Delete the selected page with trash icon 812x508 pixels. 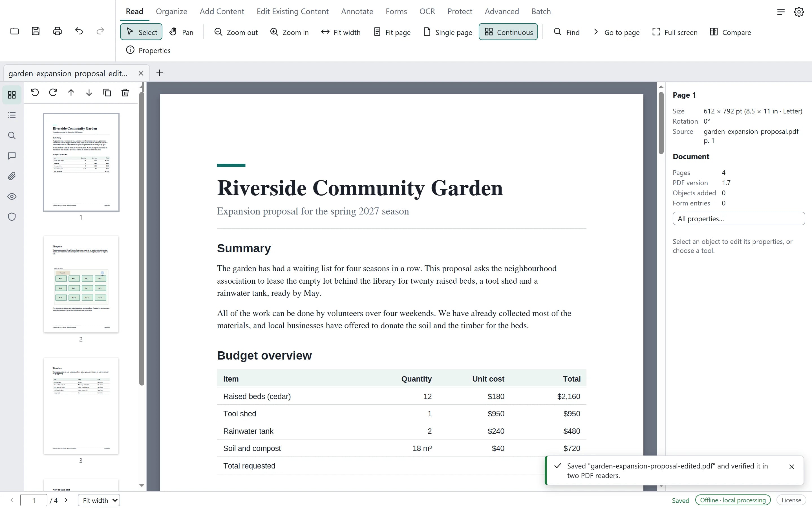(x=125, y=92)
